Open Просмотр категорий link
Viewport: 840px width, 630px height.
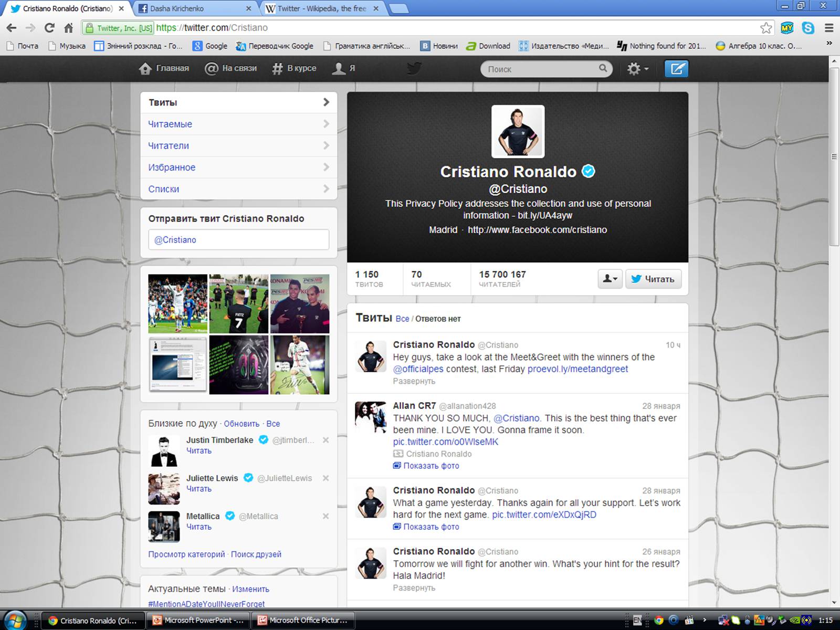point(186,554)
